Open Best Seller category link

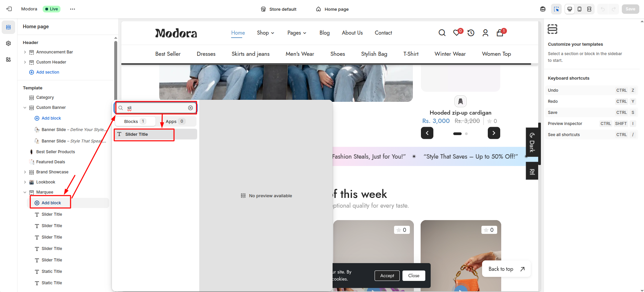click(x=168, y=54)
